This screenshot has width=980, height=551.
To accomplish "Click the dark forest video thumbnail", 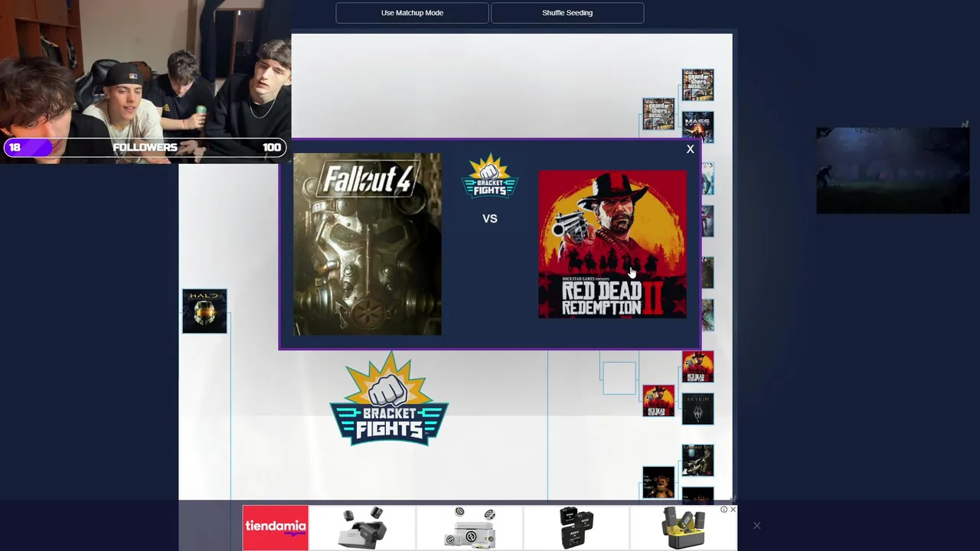I will point(893,171).
